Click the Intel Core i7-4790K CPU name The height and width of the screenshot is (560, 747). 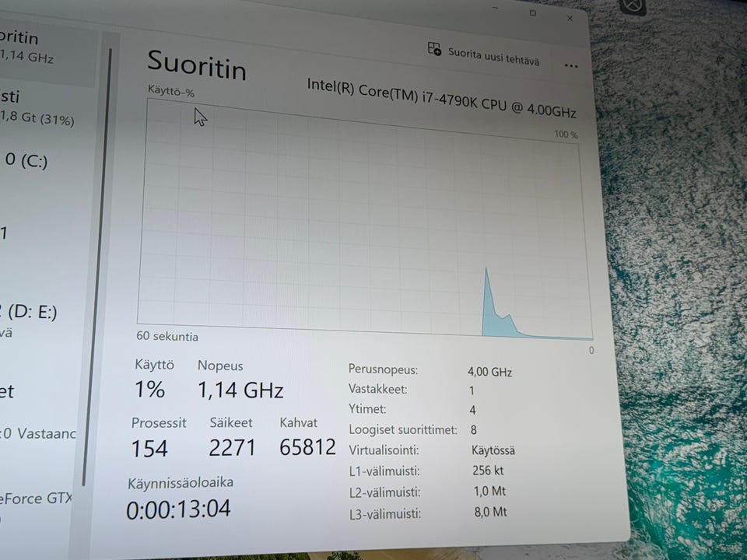(442, 98)
